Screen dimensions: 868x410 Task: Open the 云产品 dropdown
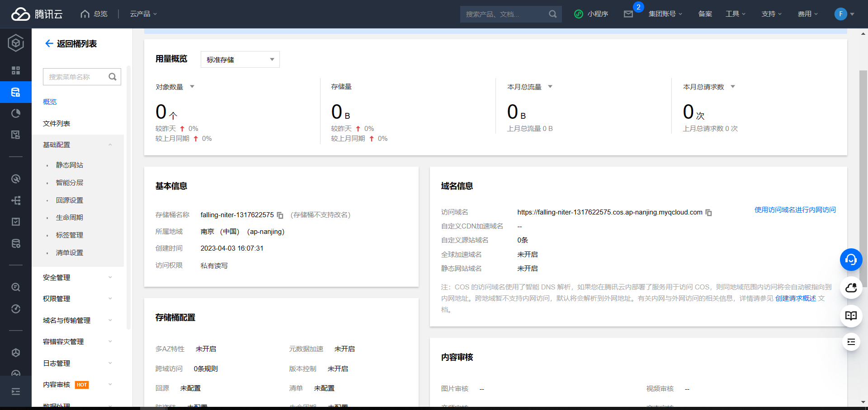click(144, 14)
